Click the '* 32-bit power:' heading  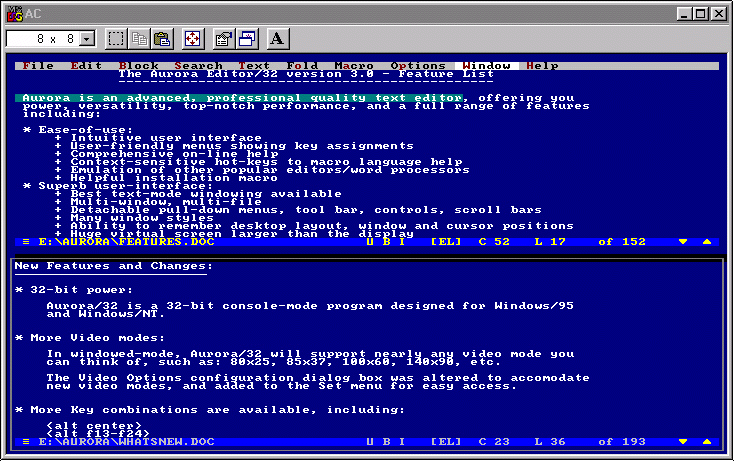pos(74,290)
